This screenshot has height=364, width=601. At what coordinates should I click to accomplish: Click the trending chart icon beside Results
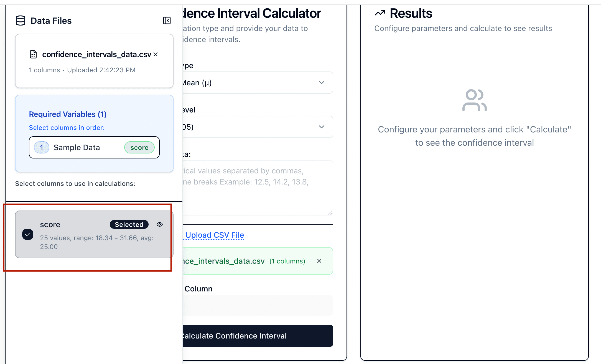[380, 13]
